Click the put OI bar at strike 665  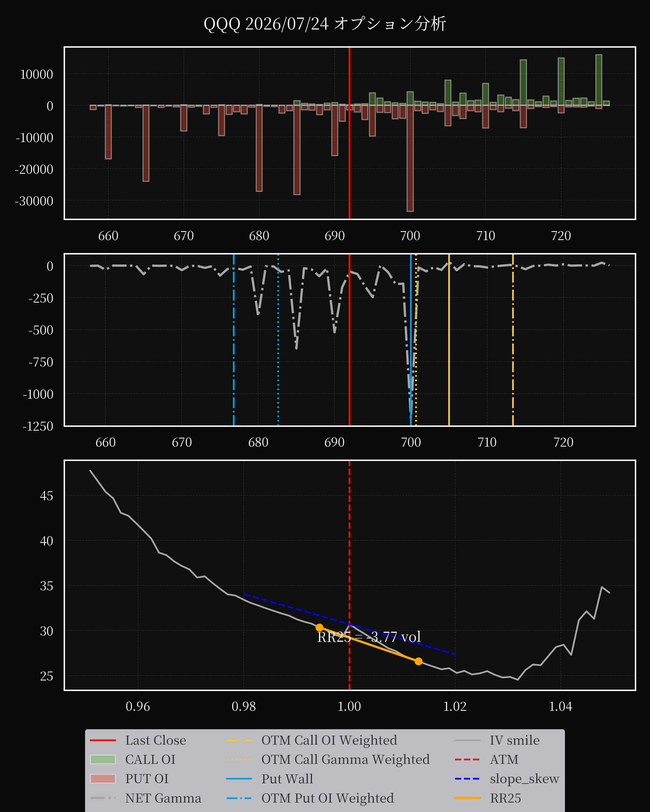(146, 143)
